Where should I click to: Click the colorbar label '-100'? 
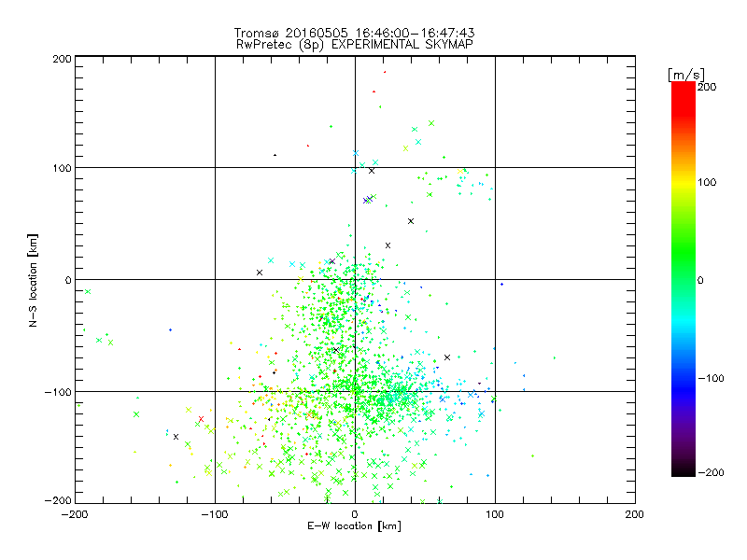[711, 378]
